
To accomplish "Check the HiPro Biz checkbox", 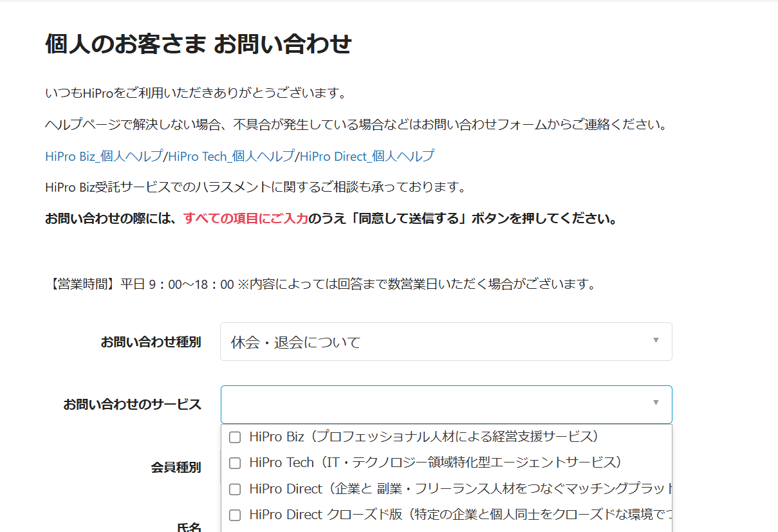I will (x=235, y=437).
